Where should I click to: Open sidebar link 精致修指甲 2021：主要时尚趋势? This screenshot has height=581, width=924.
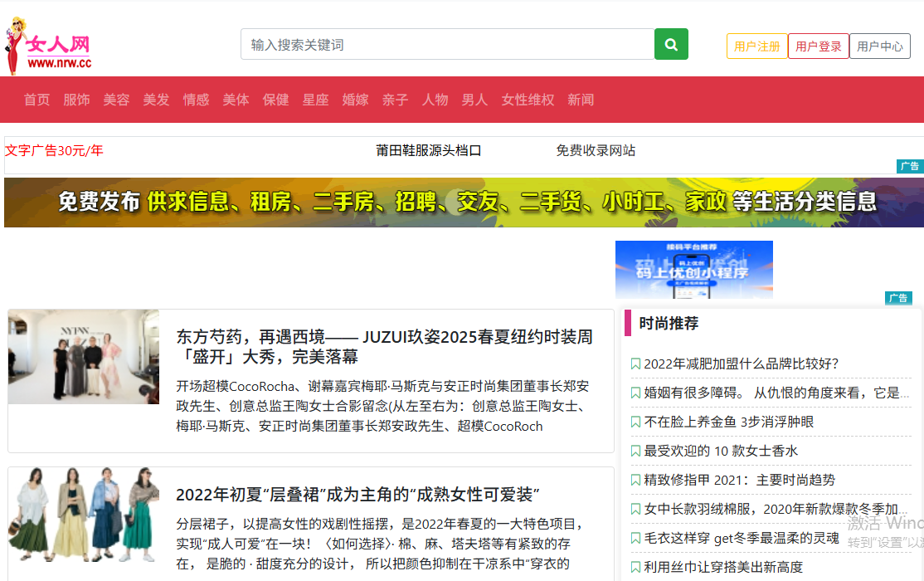pyautogui.click(x=740, y=480)
